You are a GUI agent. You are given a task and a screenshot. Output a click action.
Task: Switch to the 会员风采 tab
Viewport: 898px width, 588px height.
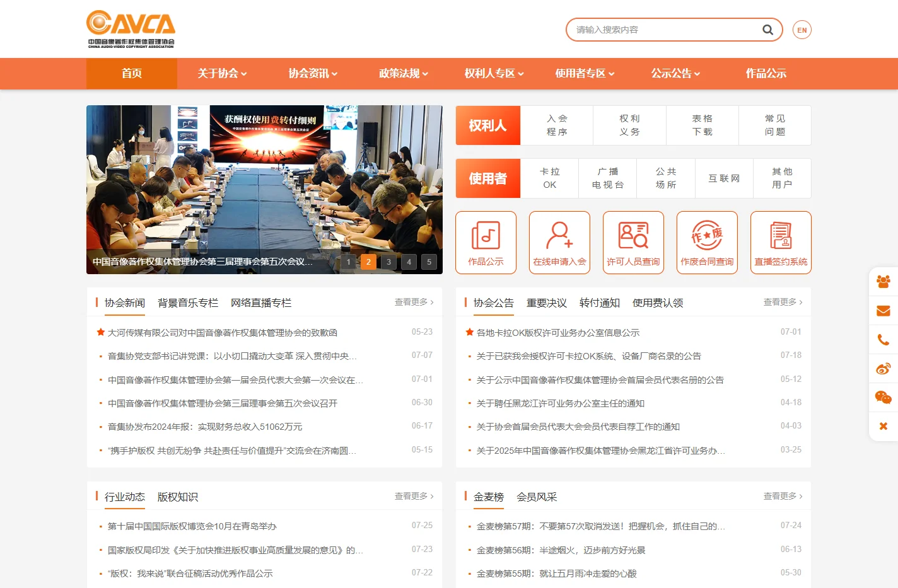[x=537, y=497]
